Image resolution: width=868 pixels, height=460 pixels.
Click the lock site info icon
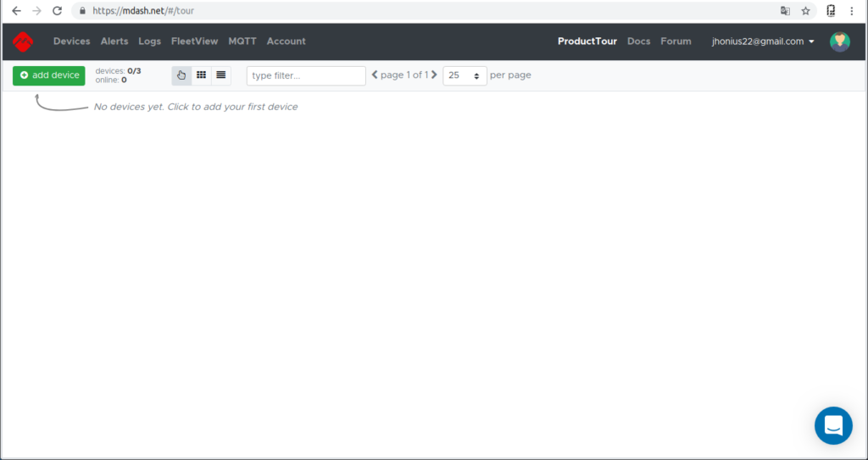(82, 10)
